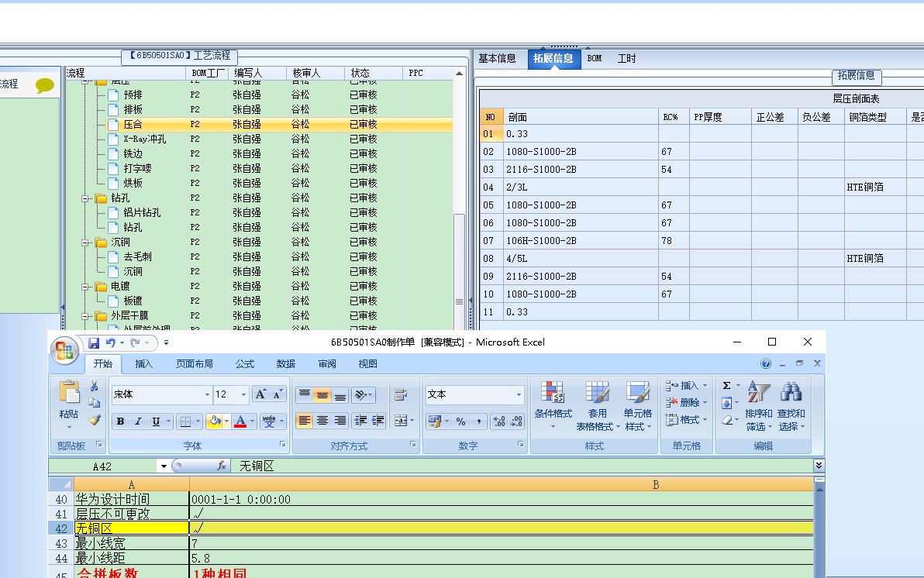Toggle bold formatting
The width and height of the screenshot is (924, 578).
coord(120,421)
